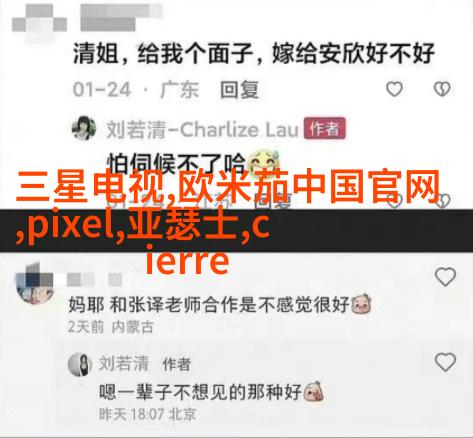The width and height of the screenshot is (473, 438).
Task: Click the pig emoji after 感觉很好
Action: click(362, 304)
